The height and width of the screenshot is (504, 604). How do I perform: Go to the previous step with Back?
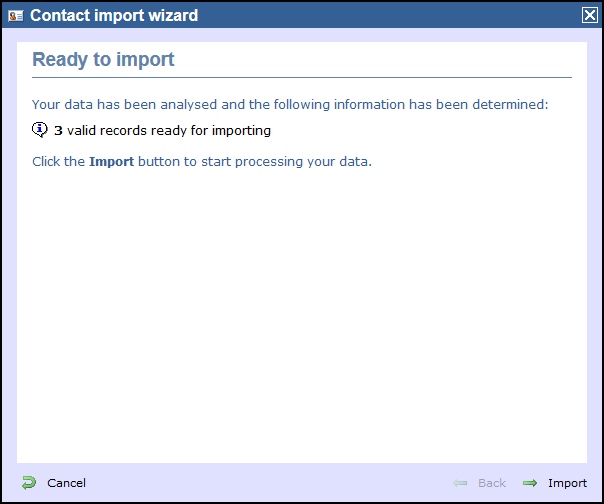492,483
